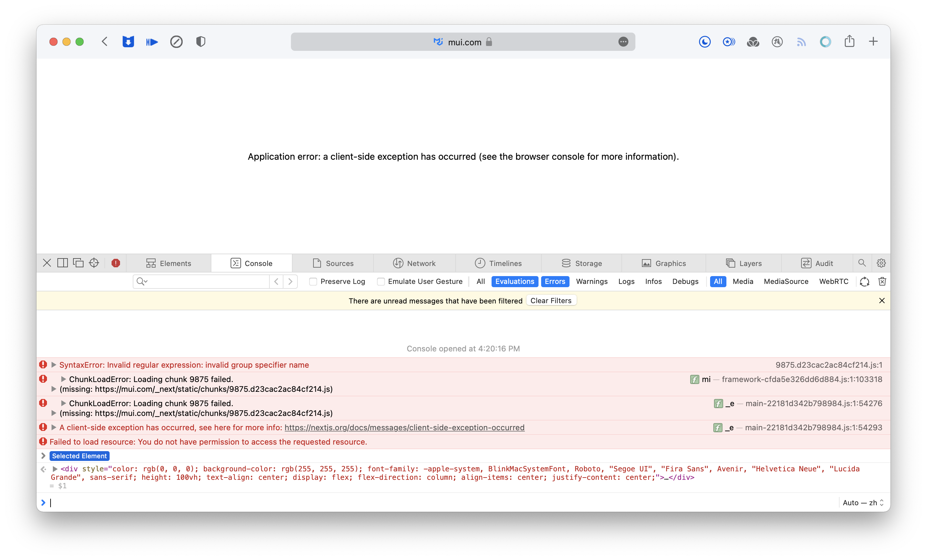
Task: Dismiss the filtered messages banner
Action: pyautogui.click(x=882, y=301)
